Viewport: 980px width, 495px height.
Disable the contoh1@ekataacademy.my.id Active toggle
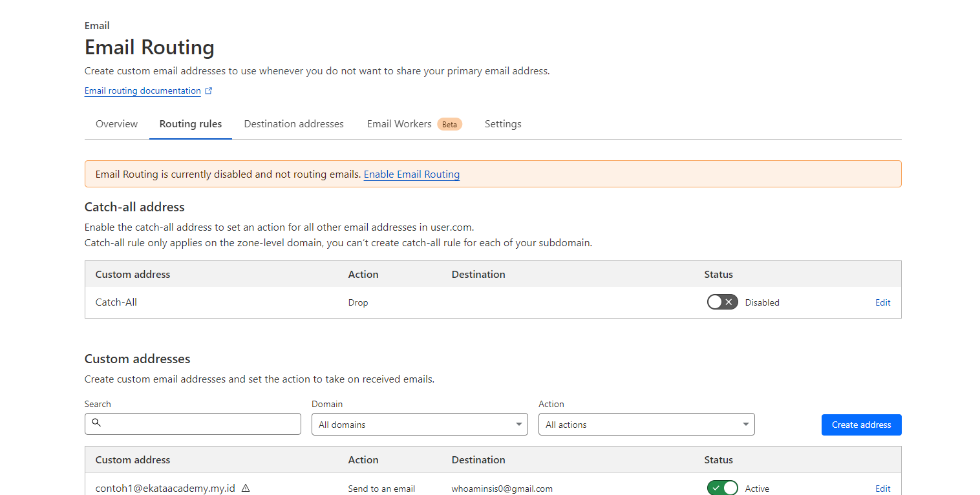tap(722, 489)
